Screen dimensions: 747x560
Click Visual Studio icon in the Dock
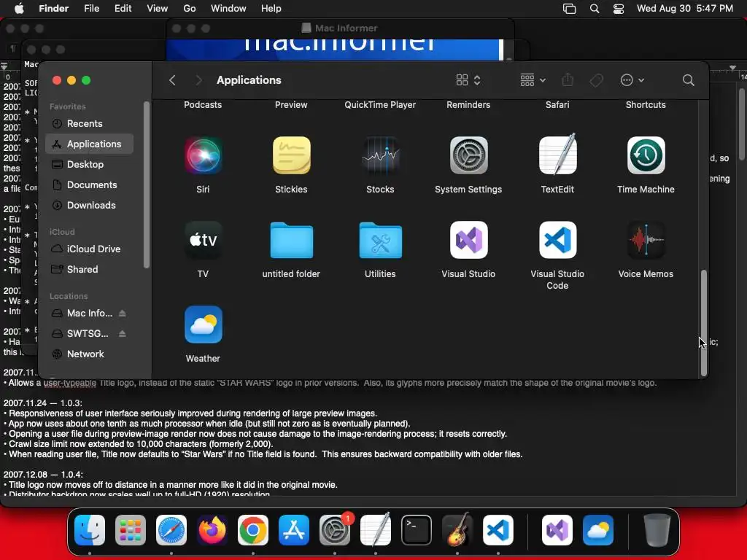pos(557,530)
